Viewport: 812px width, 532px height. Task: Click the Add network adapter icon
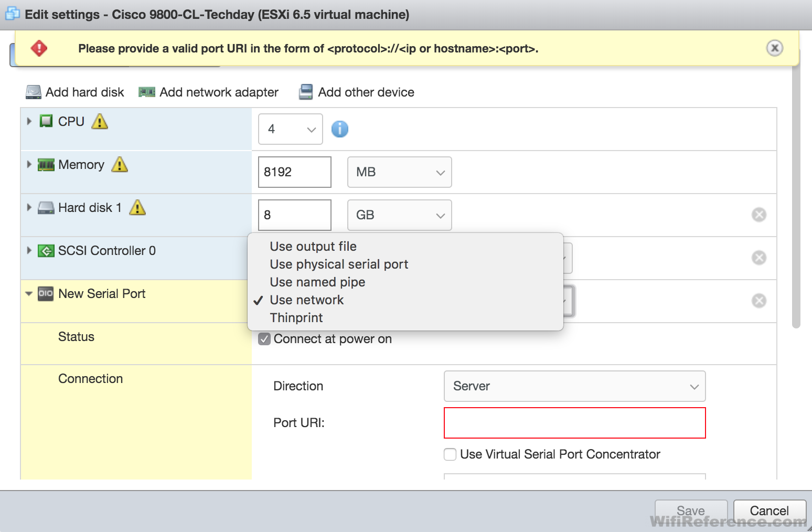146,92
